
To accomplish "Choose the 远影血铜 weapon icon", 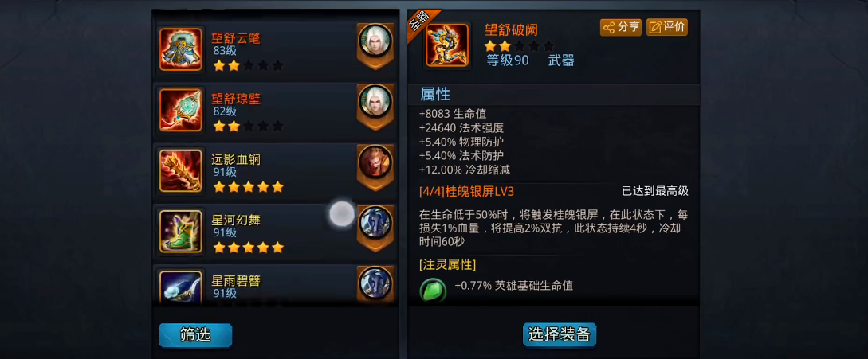I will click(x=180, y=171).
